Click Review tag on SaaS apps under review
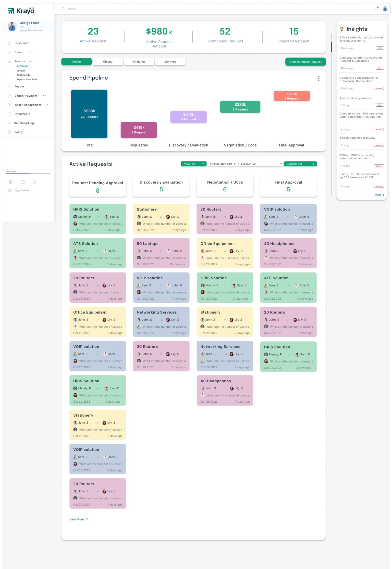Image resolution: width=392 pixels, height=569 pixels. (x=379, y=146)
